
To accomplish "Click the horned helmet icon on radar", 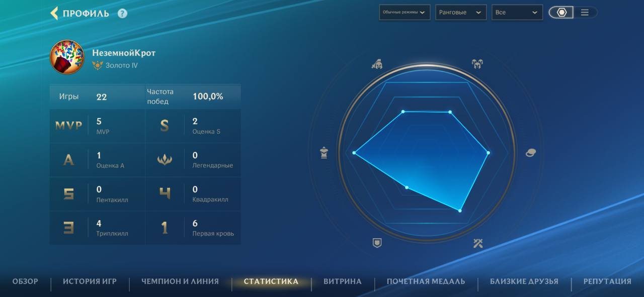I will 477,64.
